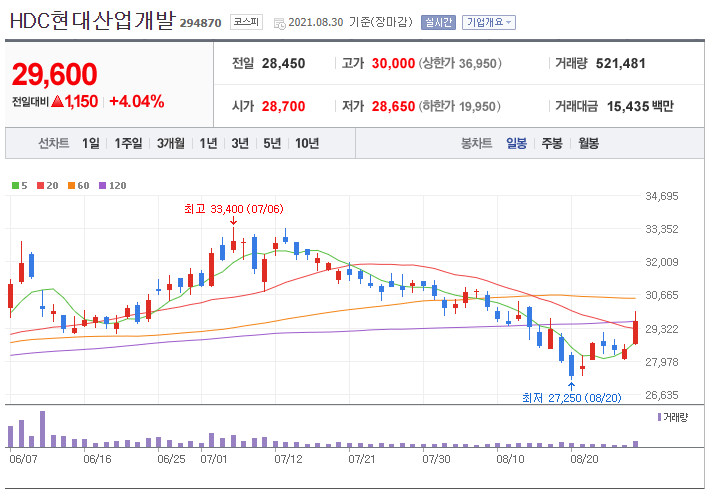The height and width of the screenshot is (489, 705).
Task: Click the 07/12 date axis label
Action: tap(288, 460)
